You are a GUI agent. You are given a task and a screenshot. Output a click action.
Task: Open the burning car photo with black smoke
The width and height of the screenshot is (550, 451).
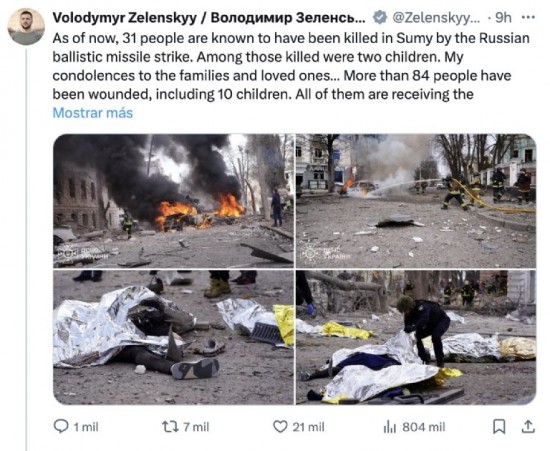[173, 201]
